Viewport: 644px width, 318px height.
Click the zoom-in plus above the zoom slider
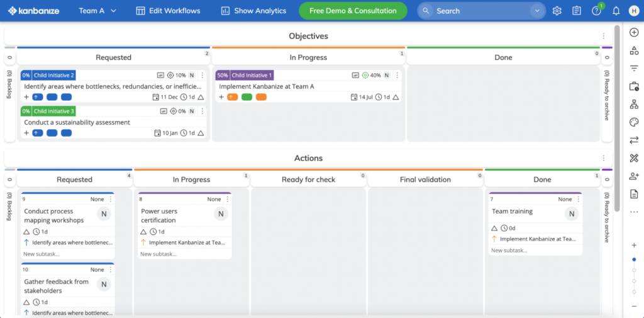[634, 245]
